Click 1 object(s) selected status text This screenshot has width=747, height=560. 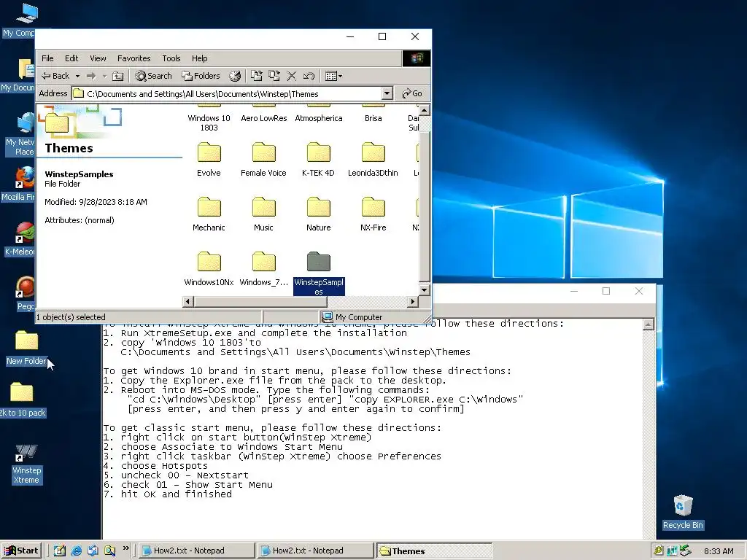point(71,317)
